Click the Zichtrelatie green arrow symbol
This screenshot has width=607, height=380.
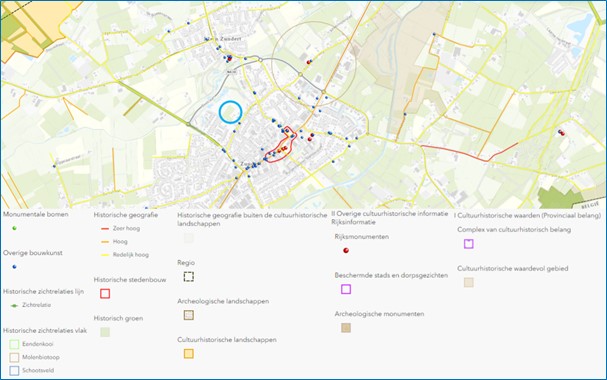tap(14, 305)
